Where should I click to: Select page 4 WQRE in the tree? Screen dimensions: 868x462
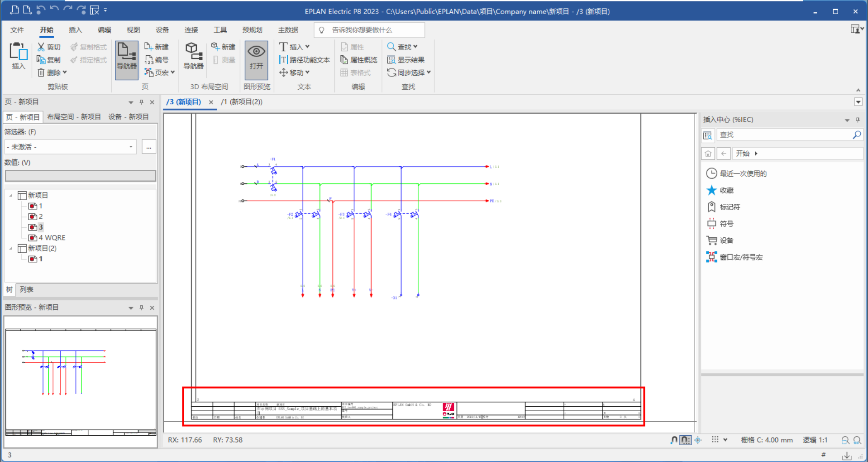pos(52,238)
